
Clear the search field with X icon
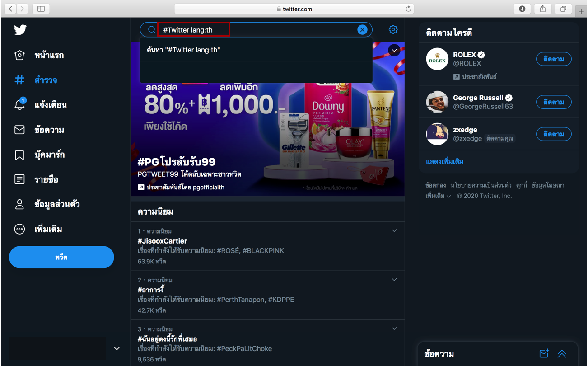(362, 30)
